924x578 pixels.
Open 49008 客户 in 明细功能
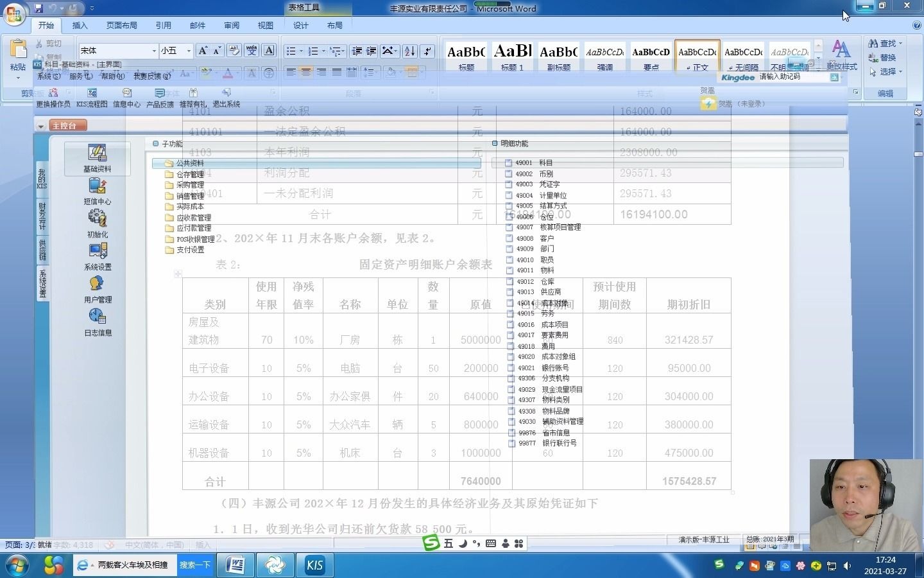(x=529, y=238)
